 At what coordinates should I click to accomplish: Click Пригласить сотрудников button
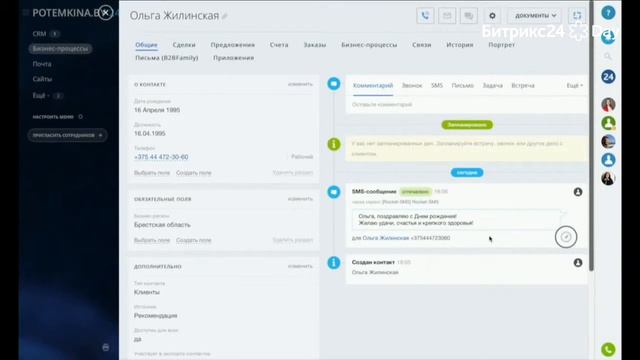68,135
